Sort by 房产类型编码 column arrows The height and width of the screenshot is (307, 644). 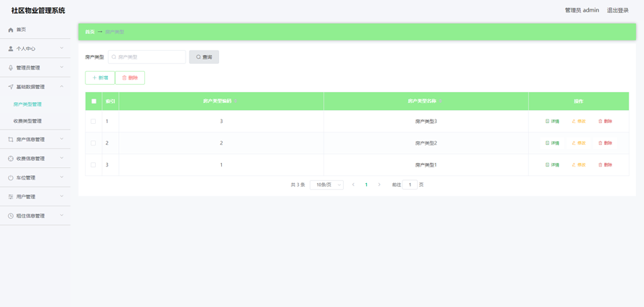tap(236, 101)
